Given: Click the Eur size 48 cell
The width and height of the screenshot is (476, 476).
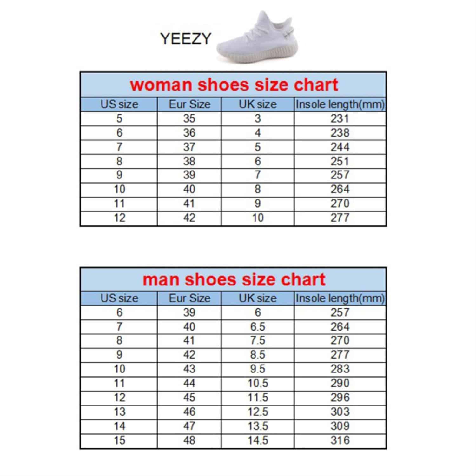Looking at the screenshot, I should [189, 440].
